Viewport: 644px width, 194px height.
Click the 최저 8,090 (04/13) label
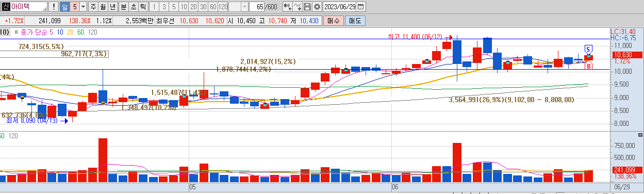pyautogui.click(x=32, y=121)
